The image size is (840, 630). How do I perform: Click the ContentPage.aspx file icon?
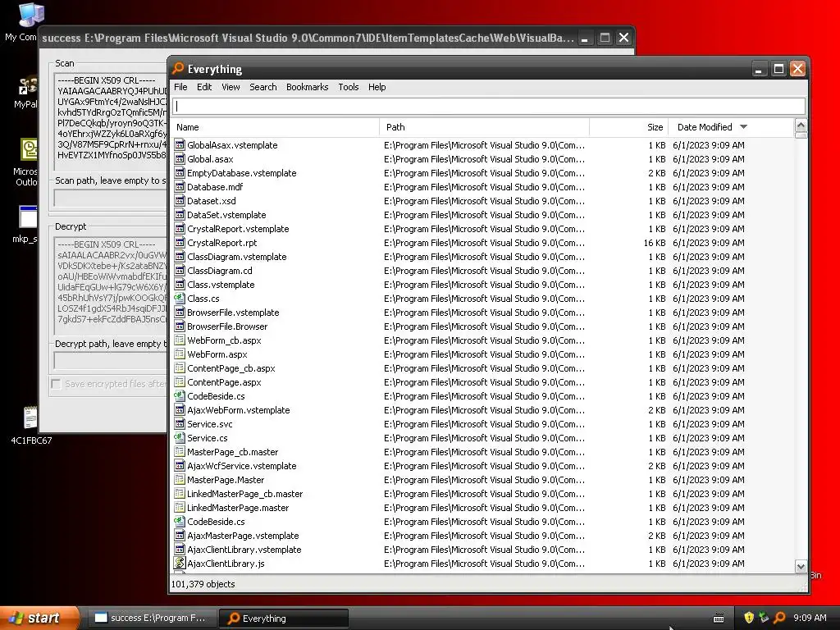[x=180, y=381]
